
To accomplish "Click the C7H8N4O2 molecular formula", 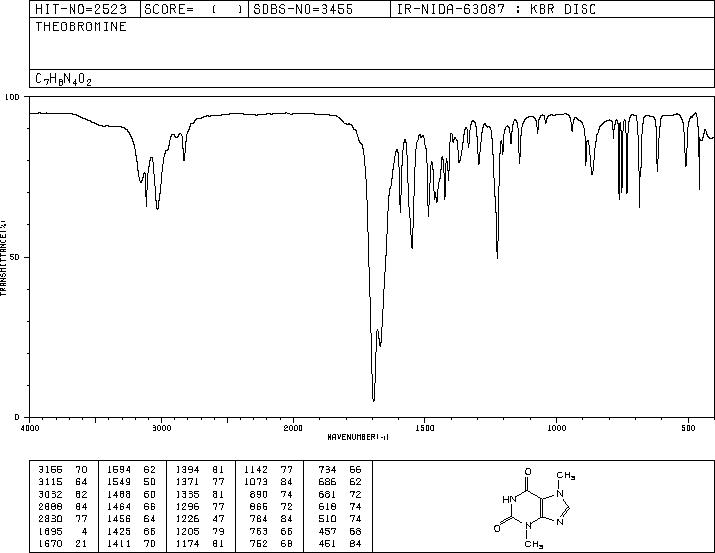I will pyautogui.click(x=63, y=79).
